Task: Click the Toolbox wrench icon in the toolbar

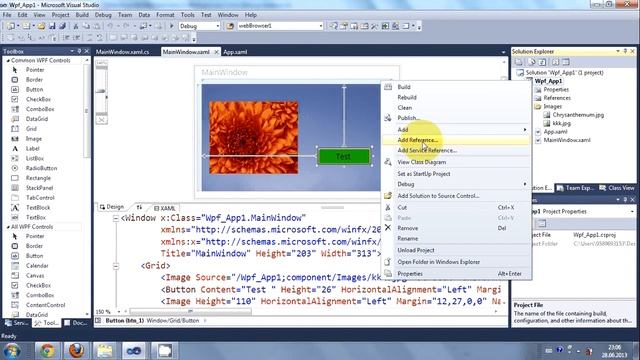Action: (x=375, y=26)
